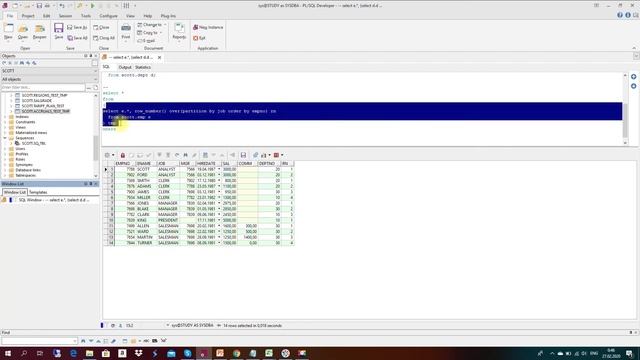Click Close in the ribbon Close group
Viewport: 640px width, 360px height.
pos(101,27)
